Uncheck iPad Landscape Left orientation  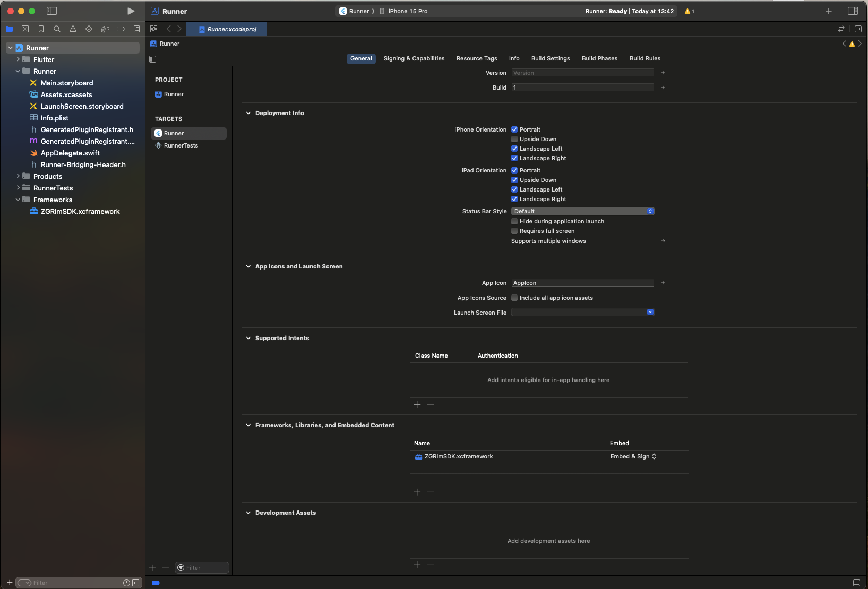[x=514, y=189]
